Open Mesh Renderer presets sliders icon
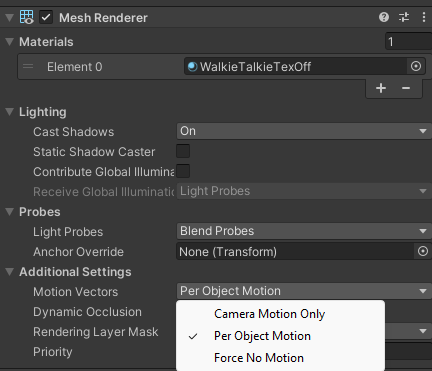432x371 pixels. pos(404,17)
